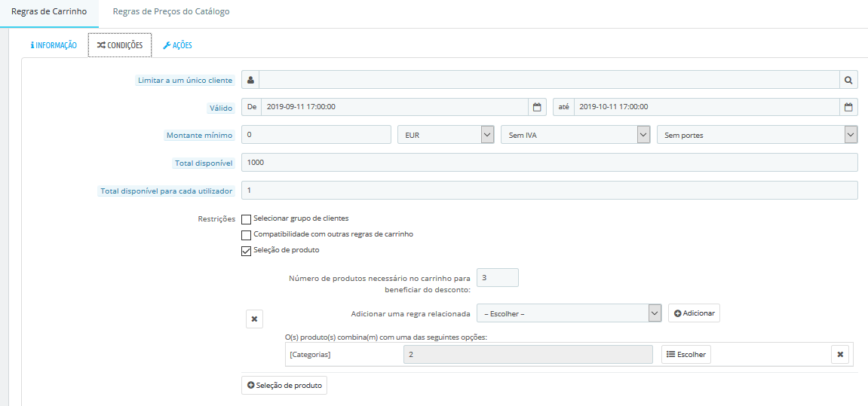Screen dimensions: 868x406
Task: Switch to Regras de Preços do Catálogo tab
Action: [171, 11]
